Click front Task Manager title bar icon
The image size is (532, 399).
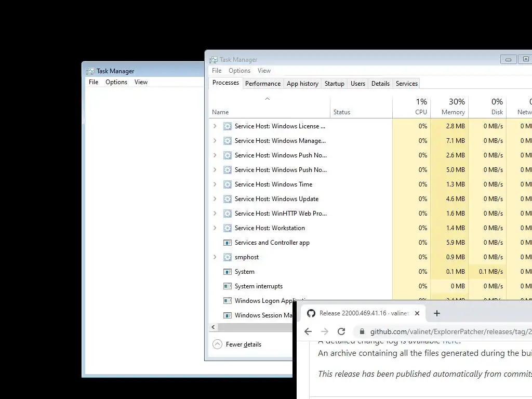(214, 60)
